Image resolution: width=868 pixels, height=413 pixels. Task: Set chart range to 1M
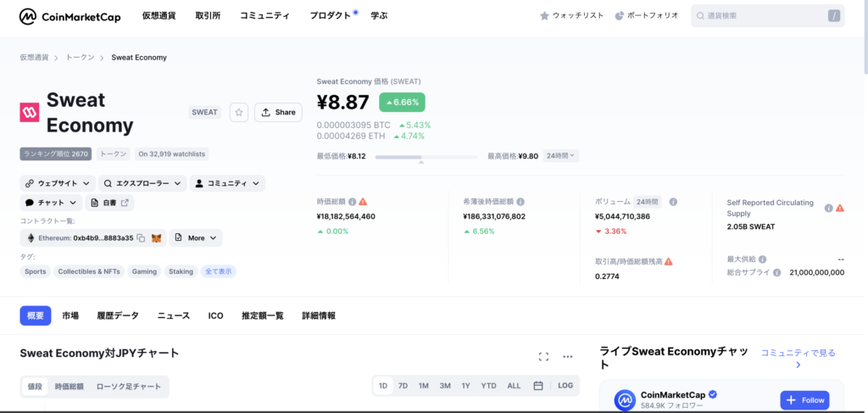(x=424, y=385)
